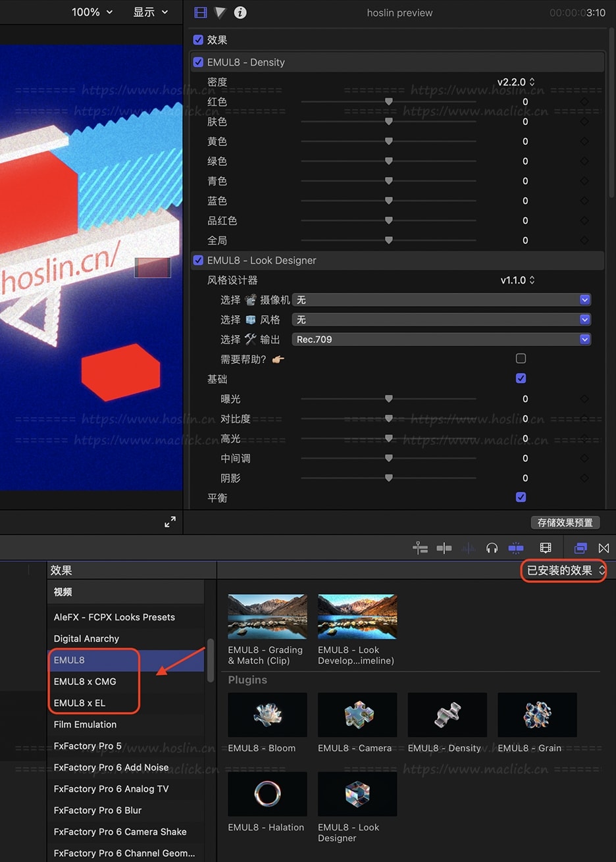Open the 选择 风格 dropdown
Viewport: 616px width, 862px height.
pos(442,320)
